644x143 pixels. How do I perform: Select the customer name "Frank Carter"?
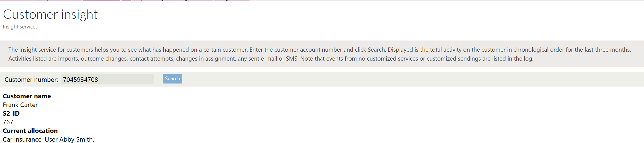(20, 105)
